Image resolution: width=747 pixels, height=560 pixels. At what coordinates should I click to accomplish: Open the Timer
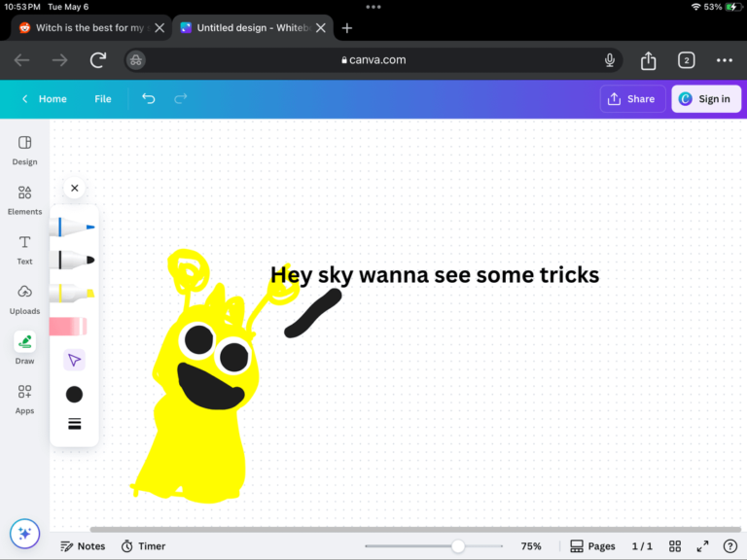143,546
